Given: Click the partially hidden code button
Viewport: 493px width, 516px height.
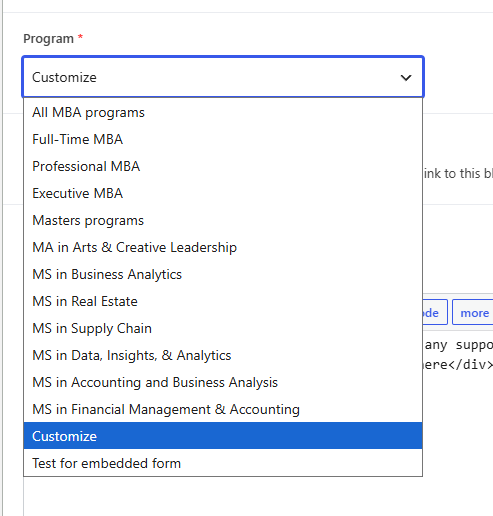Looking at the screenshot, I should 435,312.
